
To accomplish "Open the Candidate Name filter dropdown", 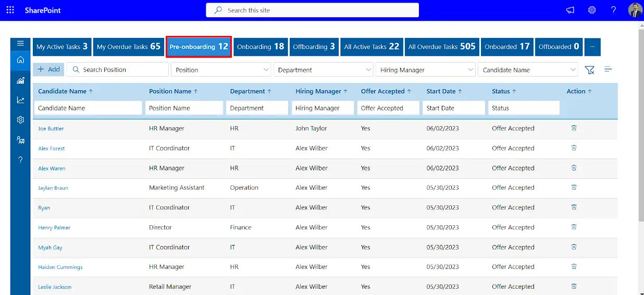I will click(527, 70).
